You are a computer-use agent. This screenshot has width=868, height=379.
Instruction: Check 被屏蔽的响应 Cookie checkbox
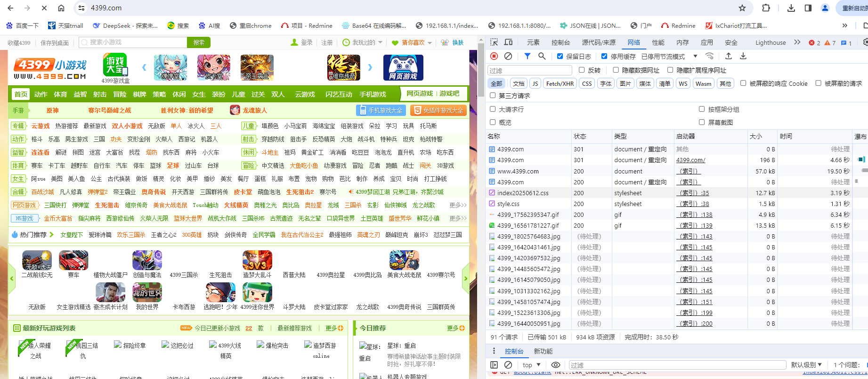[x=743, y=83]
